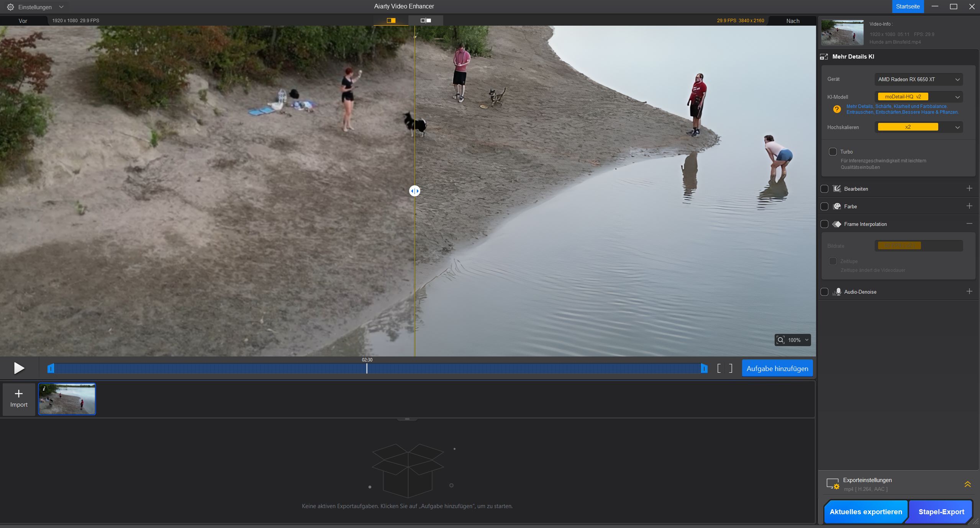Screen dimensions: 980x528
Task: Click the compare divider handle
Action: [x=415, y=191]
